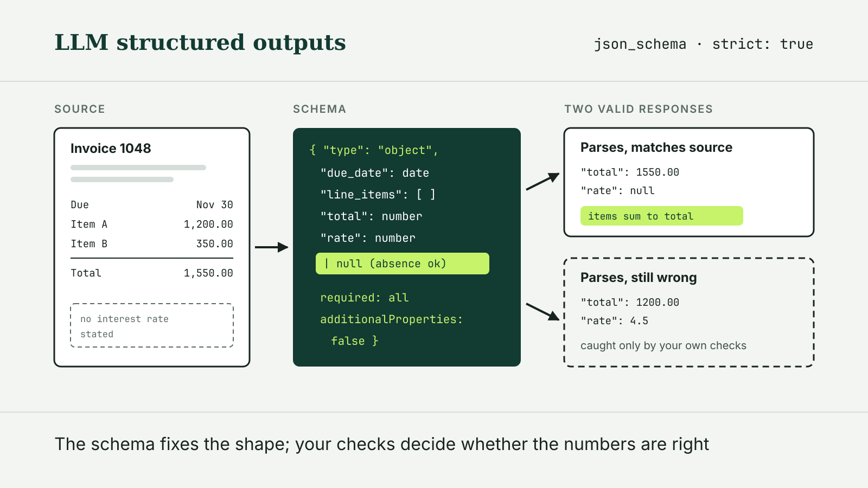Click the SCHEMA column heading

click(320, 109)
